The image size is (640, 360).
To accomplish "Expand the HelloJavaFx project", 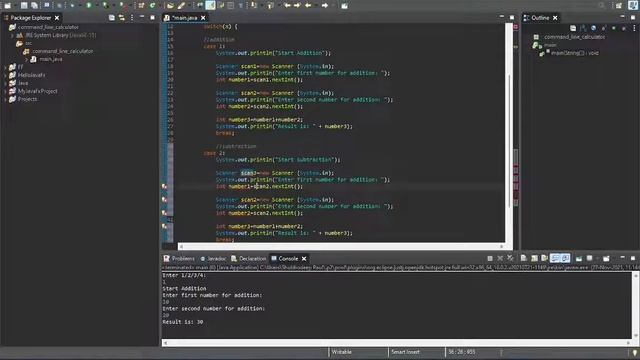I will point(5,75).
